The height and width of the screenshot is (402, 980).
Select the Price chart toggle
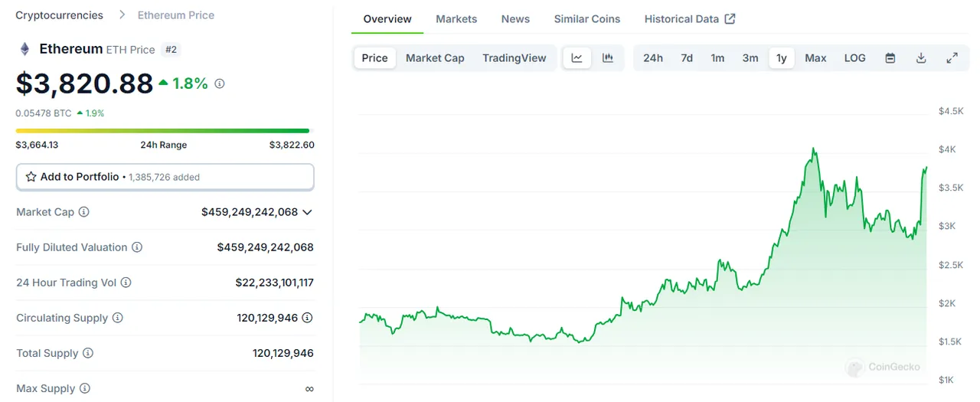(x=374, y=58)
